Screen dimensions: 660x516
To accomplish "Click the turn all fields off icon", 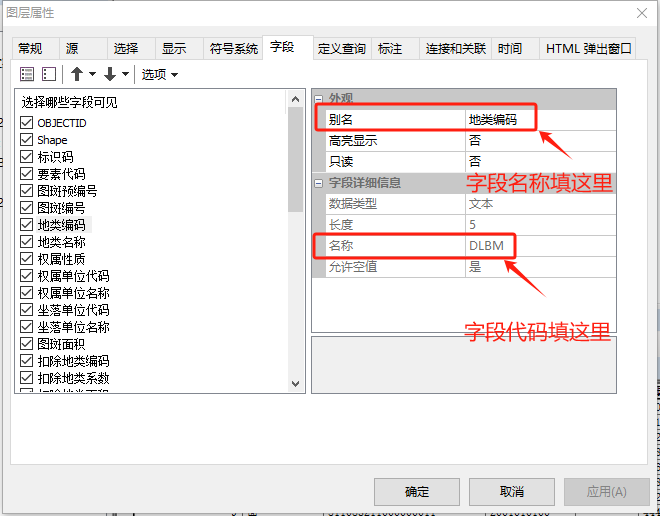I will (x=48, y=74).
